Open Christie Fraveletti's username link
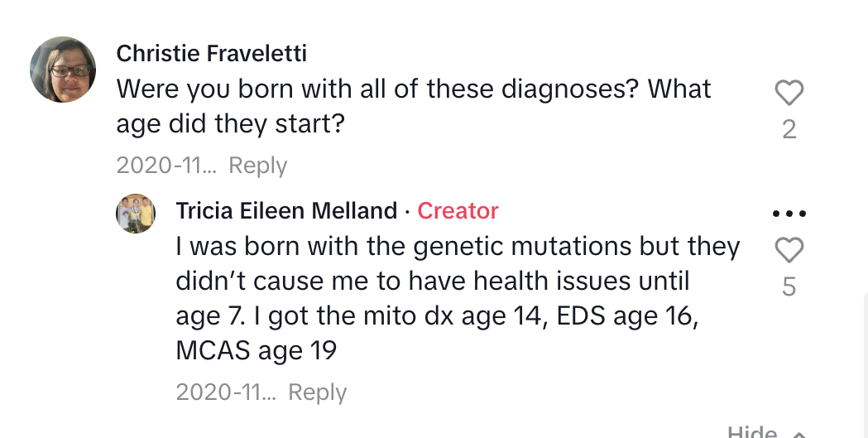The image size is (868, 438). 212,54
